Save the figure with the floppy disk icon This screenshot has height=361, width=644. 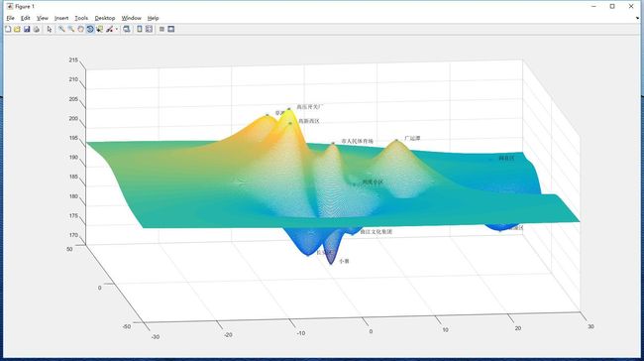tap(27, 29)
